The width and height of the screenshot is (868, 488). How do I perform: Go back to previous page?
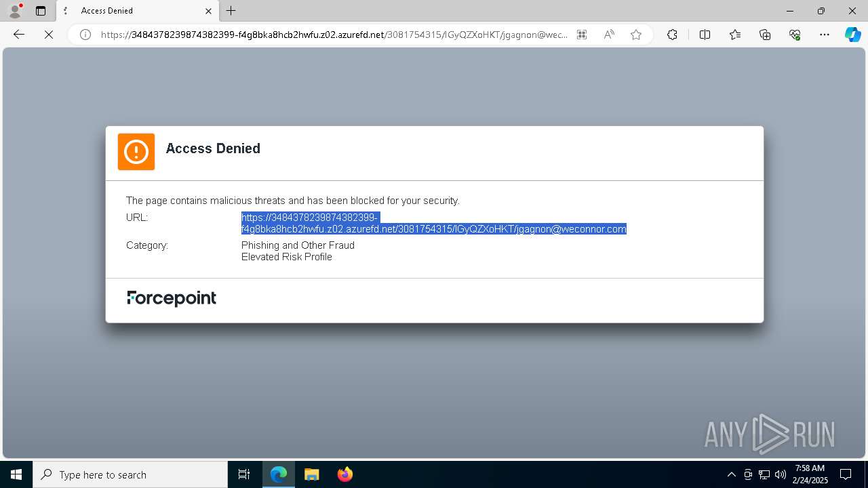[19, 35]
